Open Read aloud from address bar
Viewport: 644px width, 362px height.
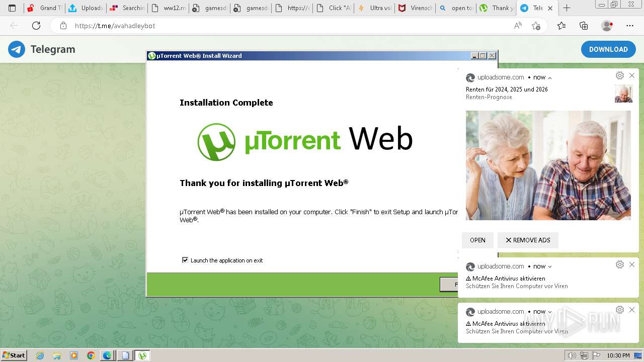[518, 26]
